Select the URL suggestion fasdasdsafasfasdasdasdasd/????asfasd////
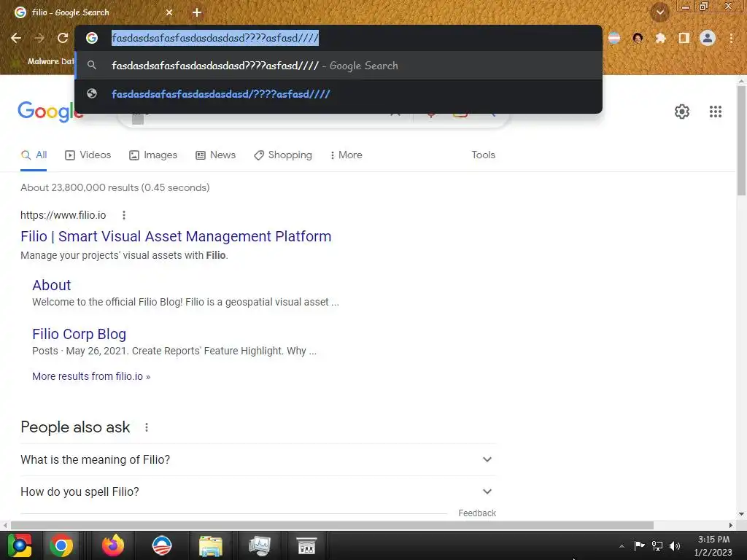The image size is (747, 560). [x=338, y=94]
